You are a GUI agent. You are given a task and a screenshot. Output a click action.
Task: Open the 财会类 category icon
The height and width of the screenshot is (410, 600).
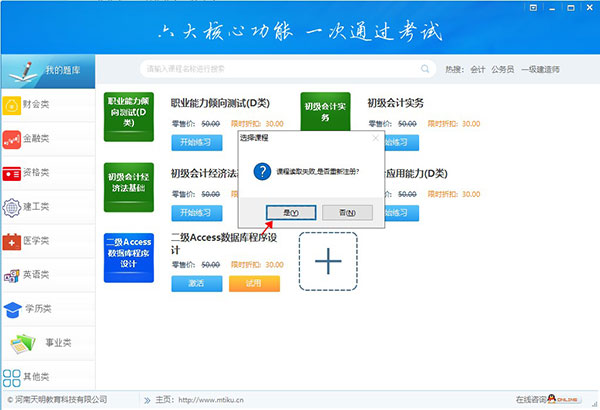[x=12, y=103]
